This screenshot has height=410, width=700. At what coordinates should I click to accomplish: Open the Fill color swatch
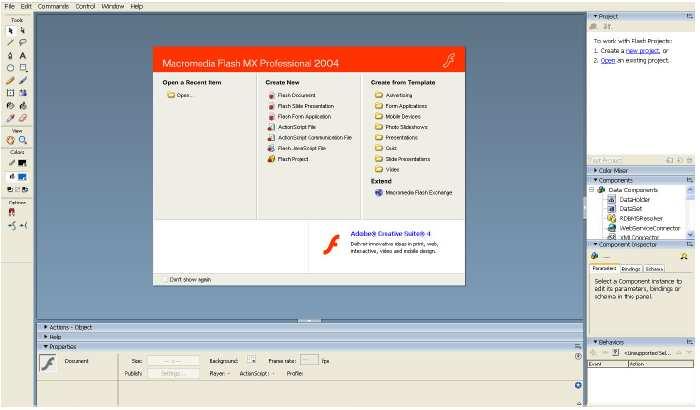(22, 177)
